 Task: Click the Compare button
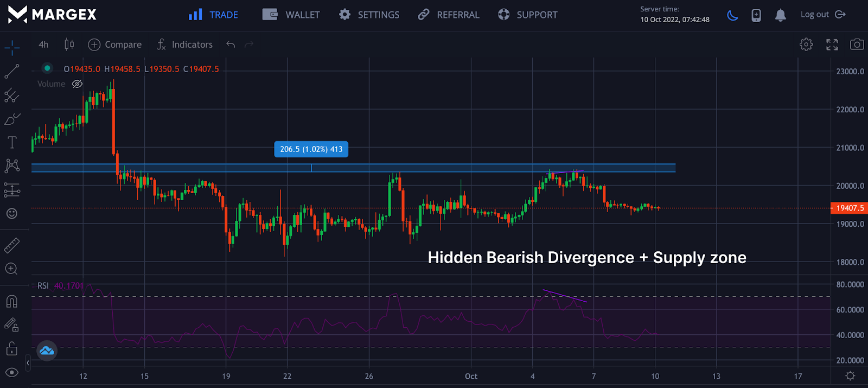point(115,44)
